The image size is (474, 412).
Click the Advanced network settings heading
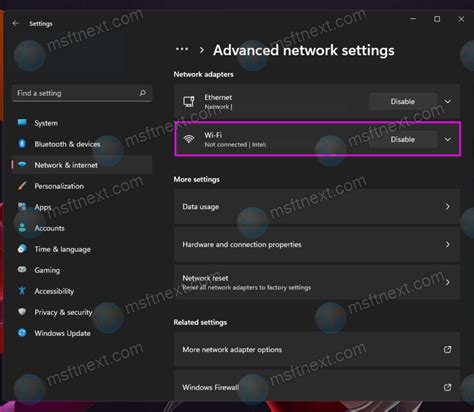point(304,50)
